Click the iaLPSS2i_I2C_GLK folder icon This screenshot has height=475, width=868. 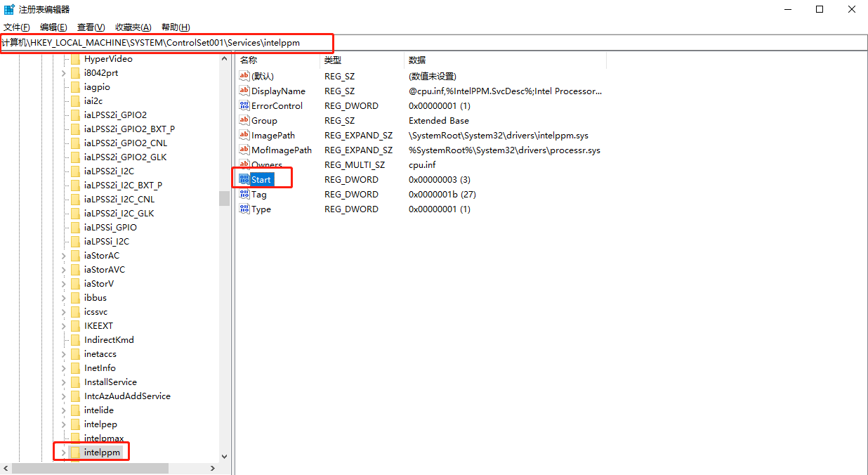coord(75,214)
